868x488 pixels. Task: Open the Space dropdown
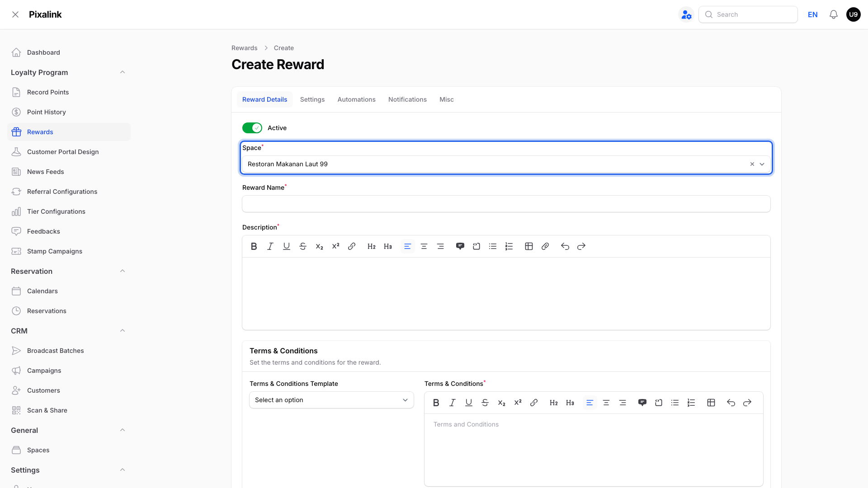click(x=762, y=164)
